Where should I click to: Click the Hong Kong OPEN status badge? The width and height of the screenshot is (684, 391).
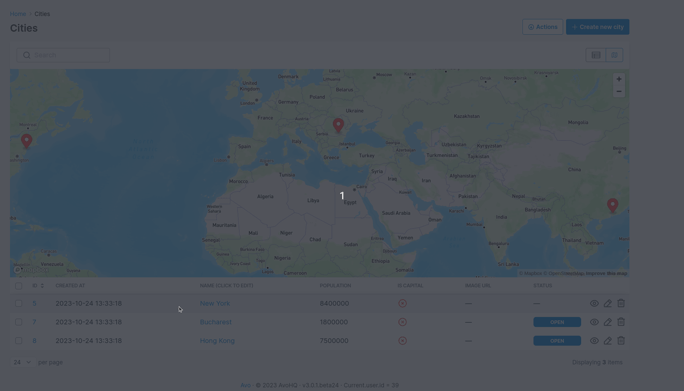click(557, 341)
